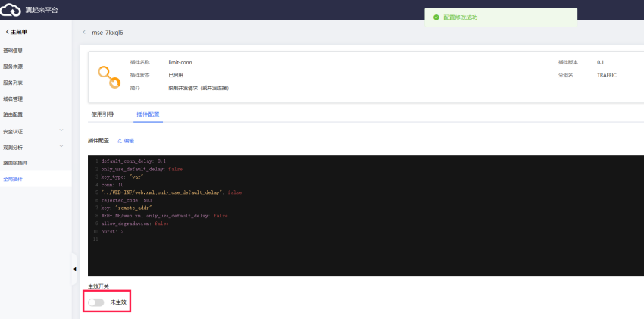Image resolution: width=644 pixels, height=319 pixels.
Task: Click the back arrow beside mse-7kxql6
Action: (84, 33)
